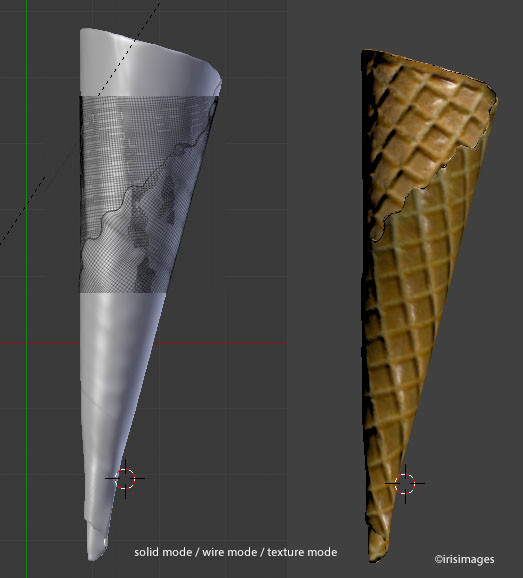
Task: Click the 3D cursor on the textured waffle cone
Action: pos(405,484)
